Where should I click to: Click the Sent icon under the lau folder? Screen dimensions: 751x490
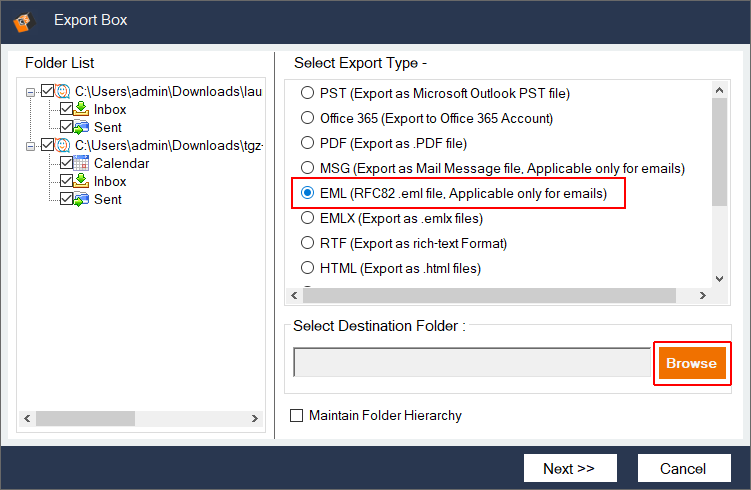pyautogui.click(x=83, y=127)
